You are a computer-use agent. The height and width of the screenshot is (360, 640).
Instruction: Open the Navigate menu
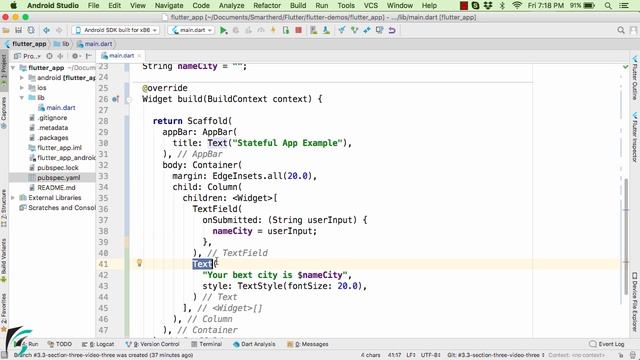click(169, 6)
